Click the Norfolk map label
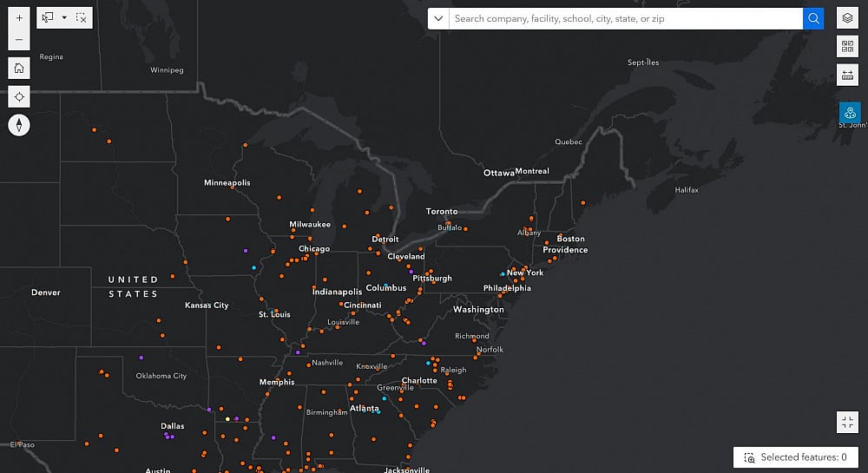The width and height of the screenshot is (868, 473). coord(490,349)
